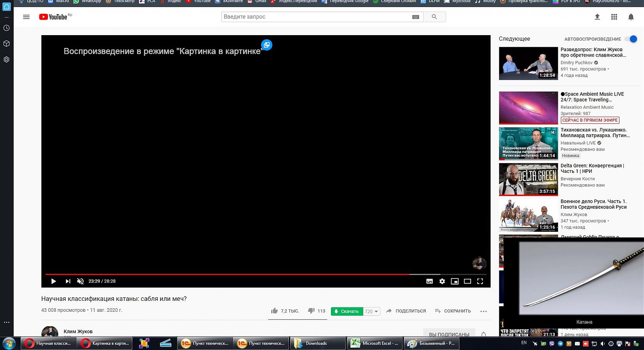Click the Opera sidebar home icon
The height and width of the screenshot is (350, 644).
click(x=7, y=7)
